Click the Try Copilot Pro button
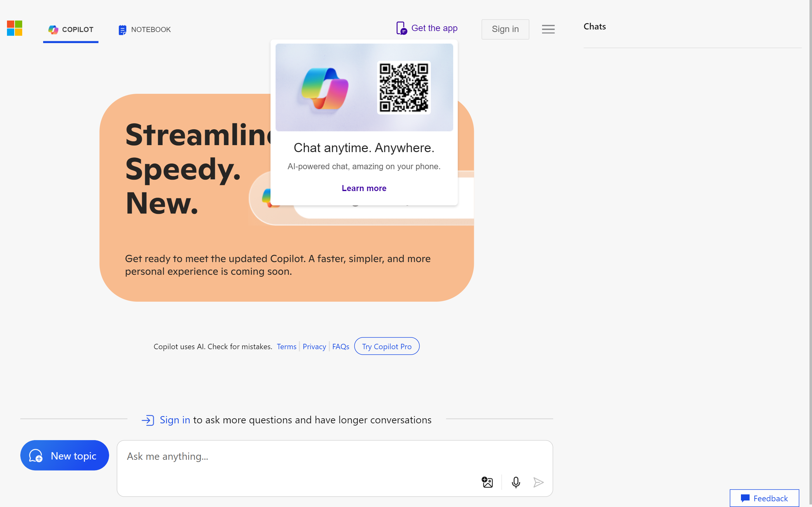Image resolution: width=812 pixels, height=507 pixels. coord(387,346)
